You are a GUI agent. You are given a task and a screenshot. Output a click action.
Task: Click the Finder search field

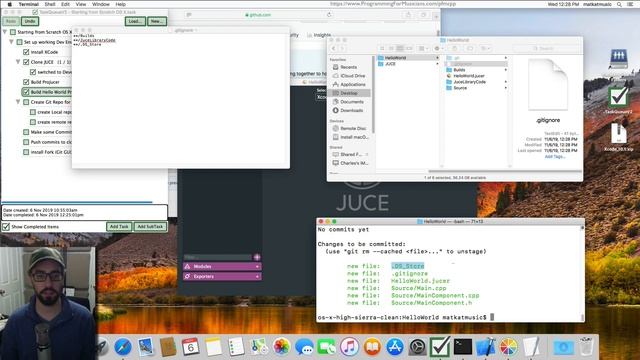pos(546,49)
